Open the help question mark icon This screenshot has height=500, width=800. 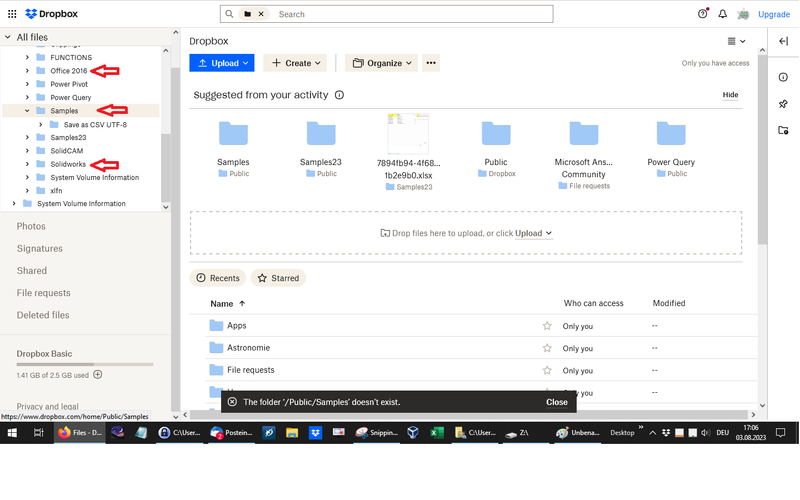pyautogui.click(x=702, y=14)
